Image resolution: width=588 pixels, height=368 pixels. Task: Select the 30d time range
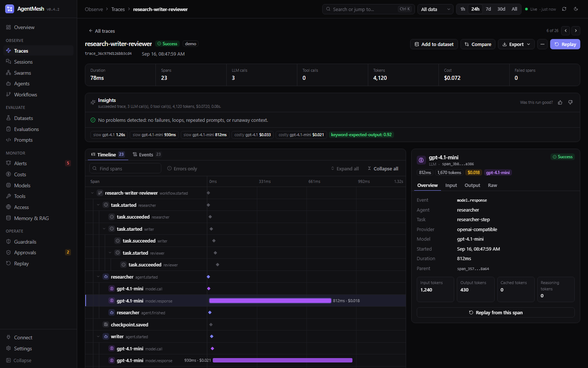[x=501, y=9]
